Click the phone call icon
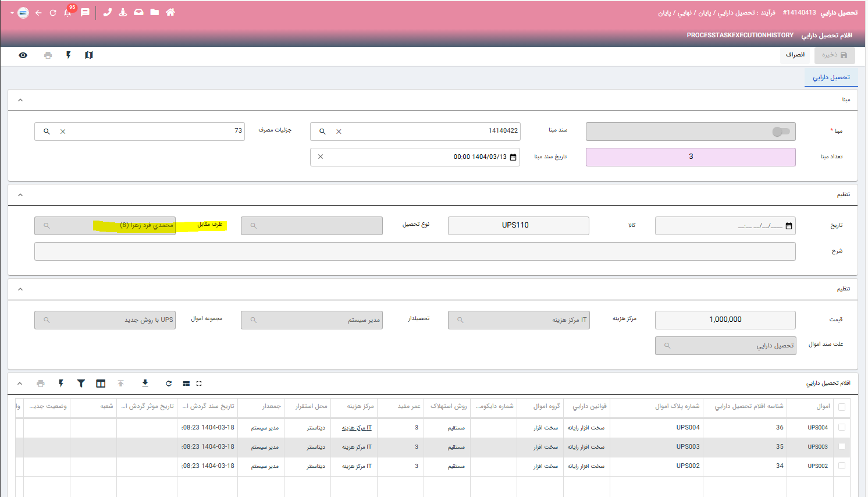 [108, 12]
